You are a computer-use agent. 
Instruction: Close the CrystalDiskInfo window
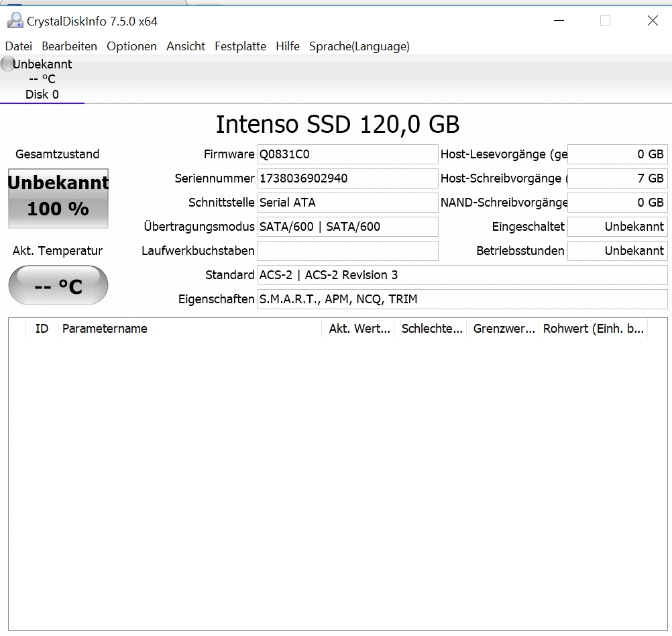[x=653, y=21]
